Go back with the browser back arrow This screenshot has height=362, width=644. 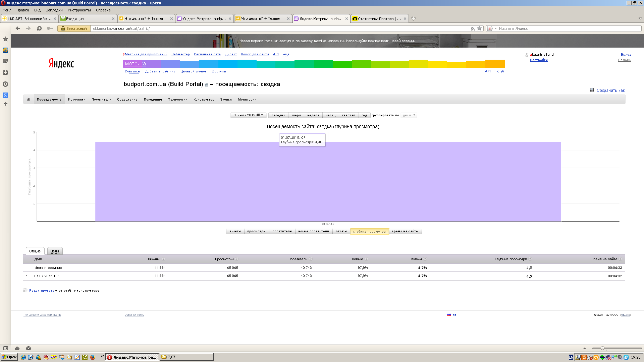tap(18, 28)
